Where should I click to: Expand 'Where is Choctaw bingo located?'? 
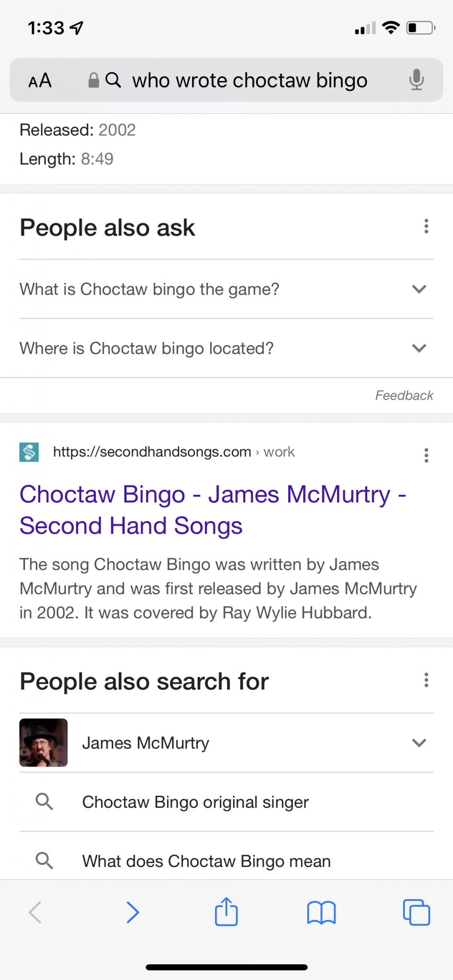226,348
